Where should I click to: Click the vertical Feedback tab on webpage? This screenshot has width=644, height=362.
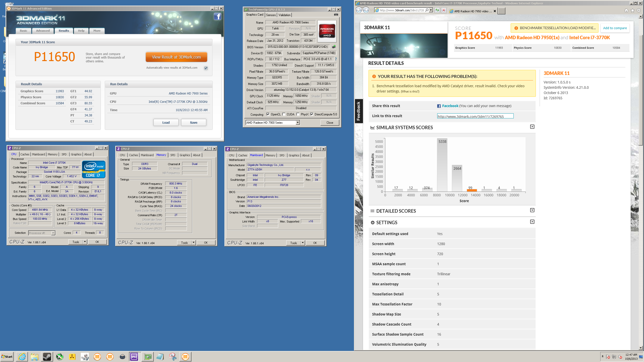(x=359, y=111)
